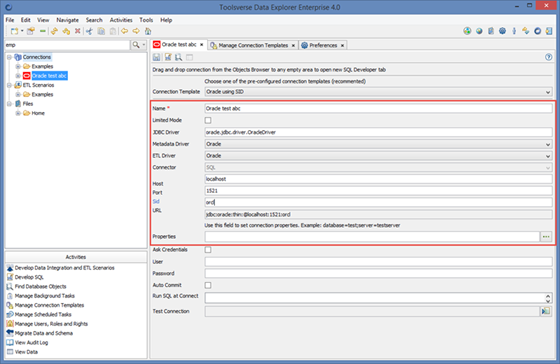Enable the Ask Credentials checkbox
The image size is (560, 364).
(x=208, y=250)
